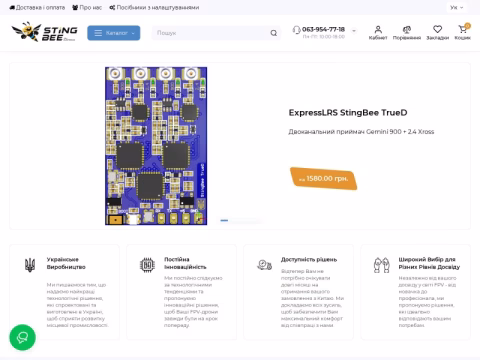
Task: Click the Доступність рішень heading
Action: (x=309, y=259)
